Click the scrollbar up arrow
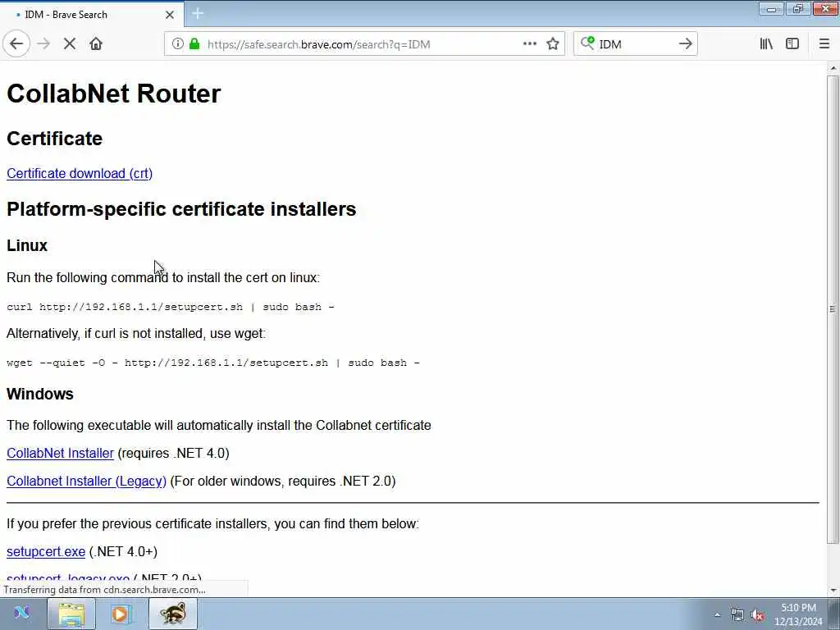Screen dimensions: 840x630 point(833,69)
